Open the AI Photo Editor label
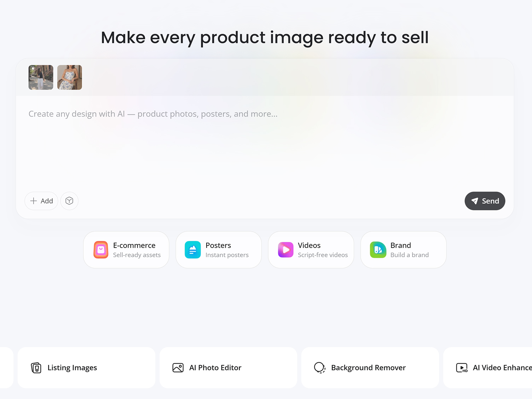This screenshot has width=532, height=399. tap(215, 368)
